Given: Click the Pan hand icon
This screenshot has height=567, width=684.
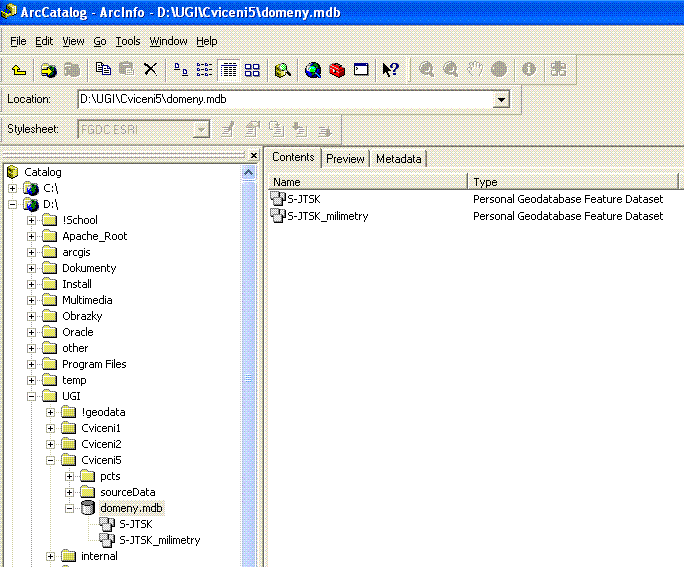Looking at the screenshot, I should pos(475,69).
